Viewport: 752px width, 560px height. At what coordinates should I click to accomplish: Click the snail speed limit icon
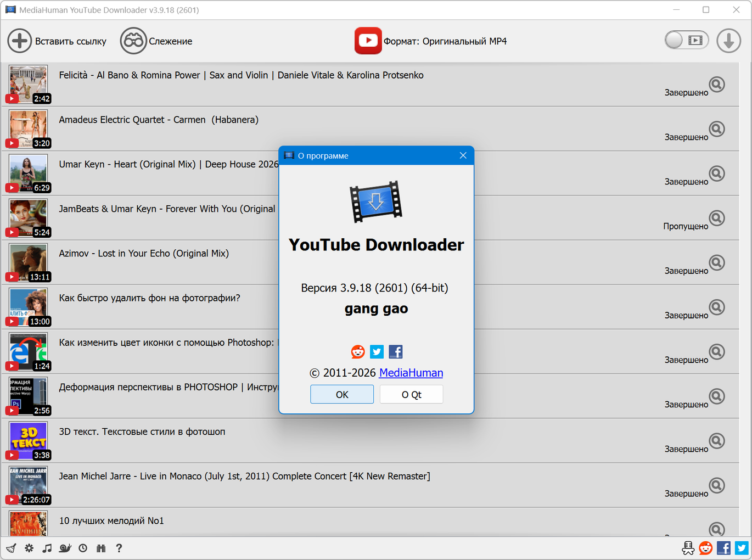point(65,548)
